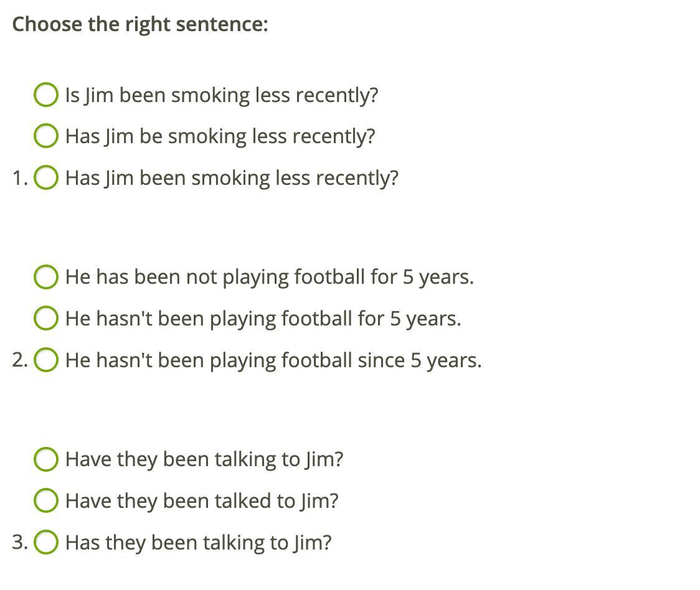Click the label "Has Jim been smoking less recently?"
Image resolution: width=700 pixels, height=590 pixels.
[x=232, y=178]
